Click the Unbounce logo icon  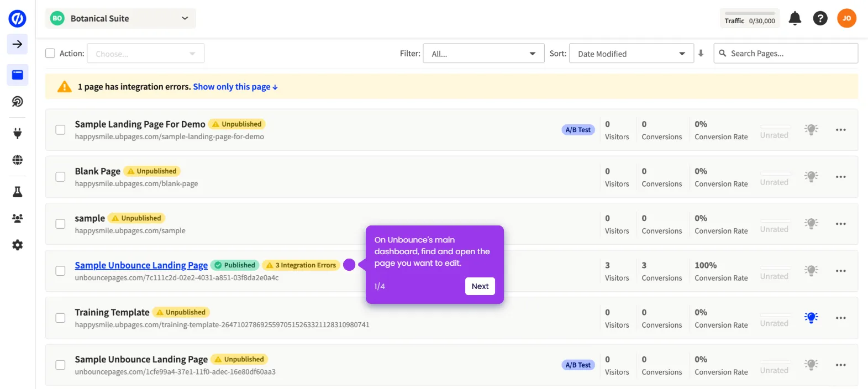coord(17,18)
